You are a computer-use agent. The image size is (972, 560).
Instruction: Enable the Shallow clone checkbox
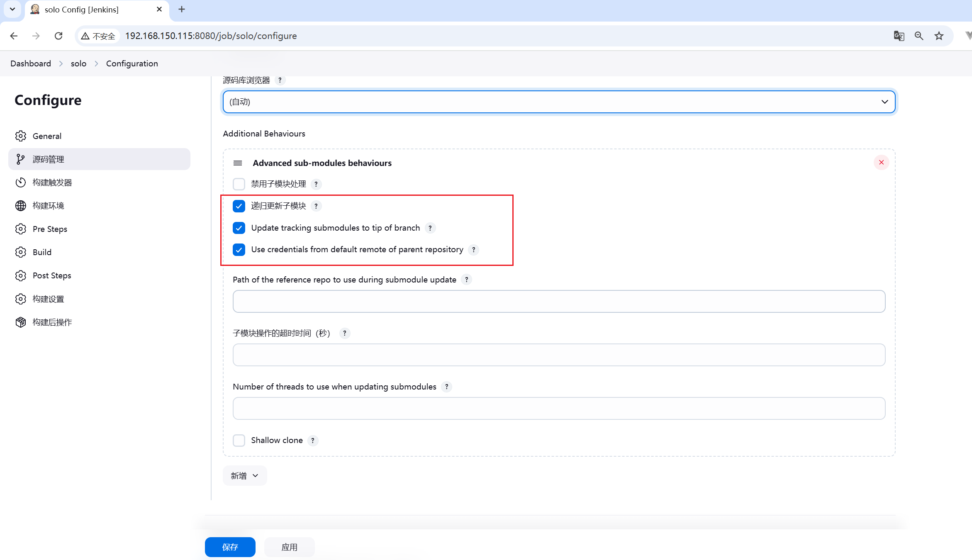(x=239, y=441)
